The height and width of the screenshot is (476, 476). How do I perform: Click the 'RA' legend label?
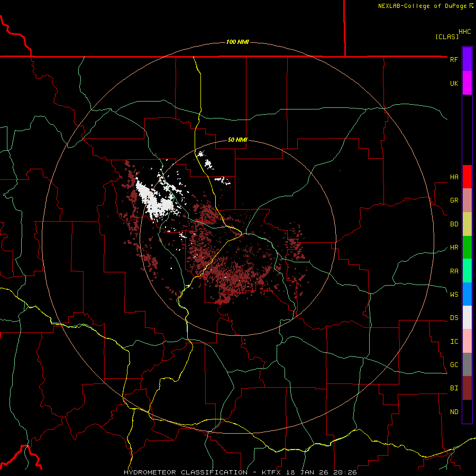tap(454, 271)
